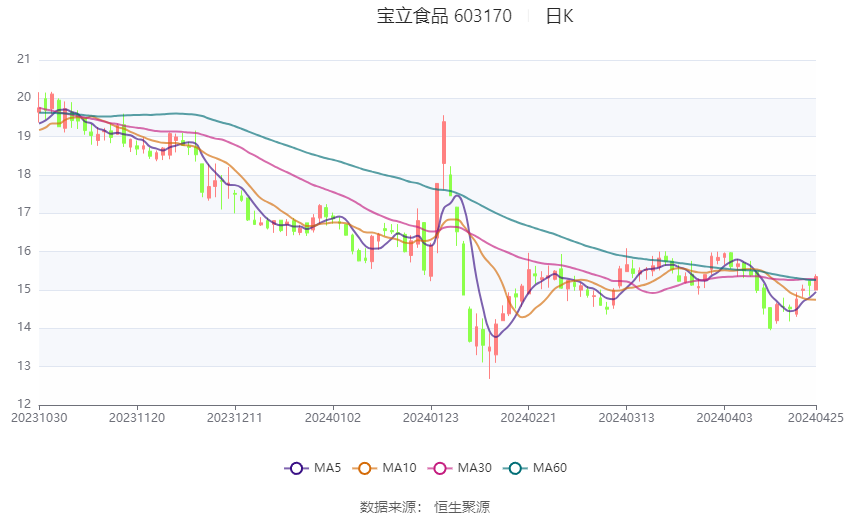Click the 20240102 date axis label
This screenshot has height=517, width=850.
pyautogui.click(x=333, y=418)
